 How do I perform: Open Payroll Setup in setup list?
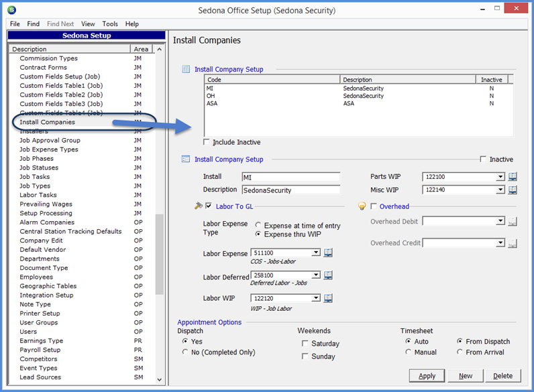coord(40,350)
